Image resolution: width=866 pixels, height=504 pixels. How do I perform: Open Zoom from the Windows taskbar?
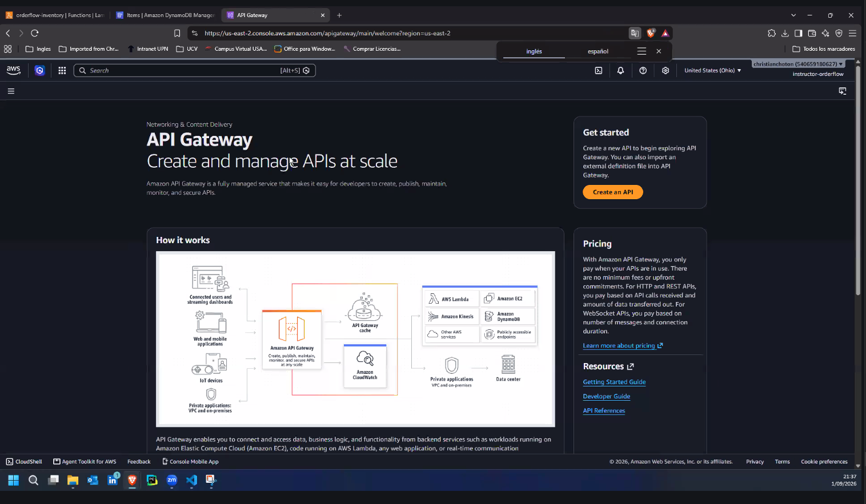172,481
